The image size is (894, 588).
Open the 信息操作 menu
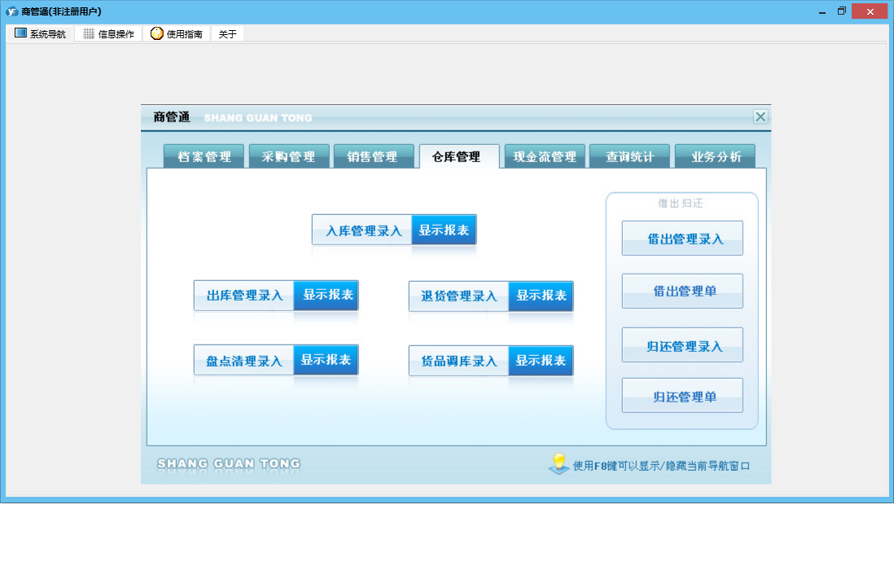click(108, 33)
